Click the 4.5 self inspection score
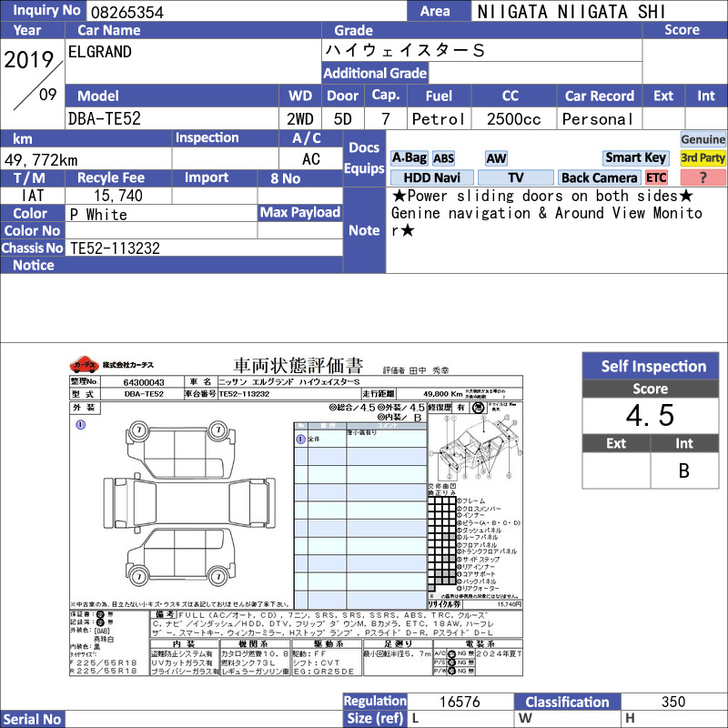This screenshot has width=728, height=728. pos(651,416)
